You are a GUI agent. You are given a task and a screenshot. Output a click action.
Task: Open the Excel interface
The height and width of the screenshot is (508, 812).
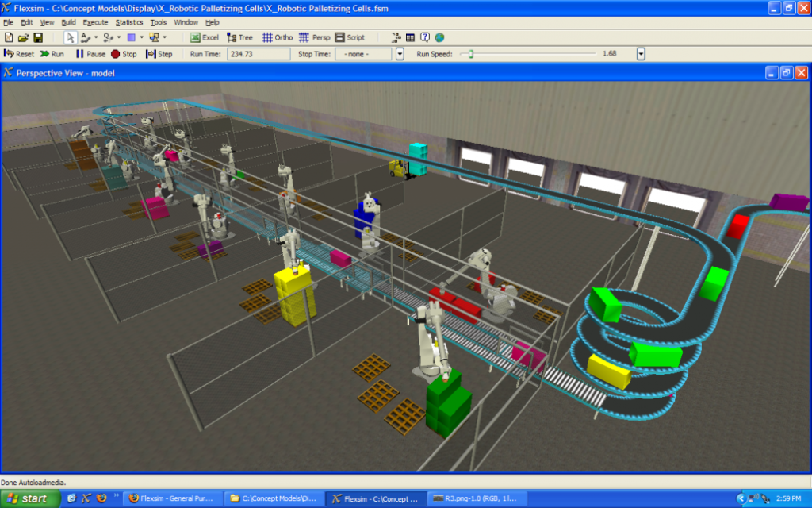(x=204, y=37)
